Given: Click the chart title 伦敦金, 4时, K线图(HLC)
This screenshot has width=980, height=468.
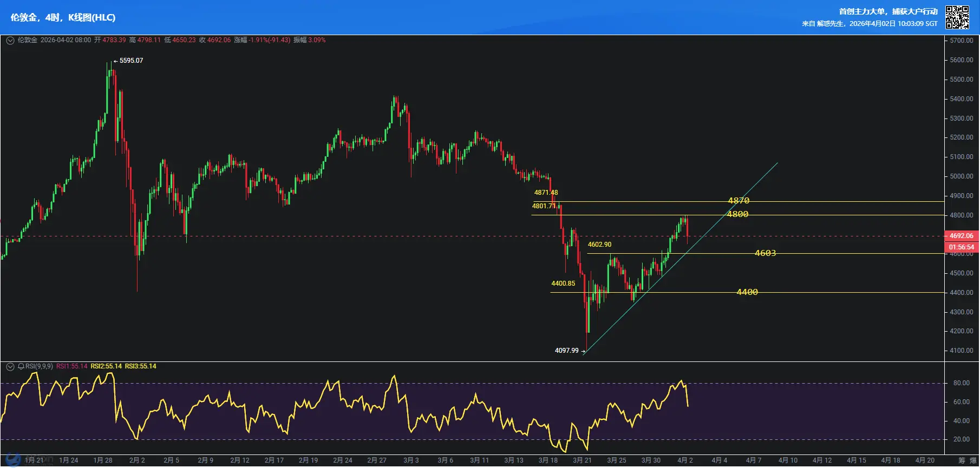Looking at the screenshot, I should 63,17.
